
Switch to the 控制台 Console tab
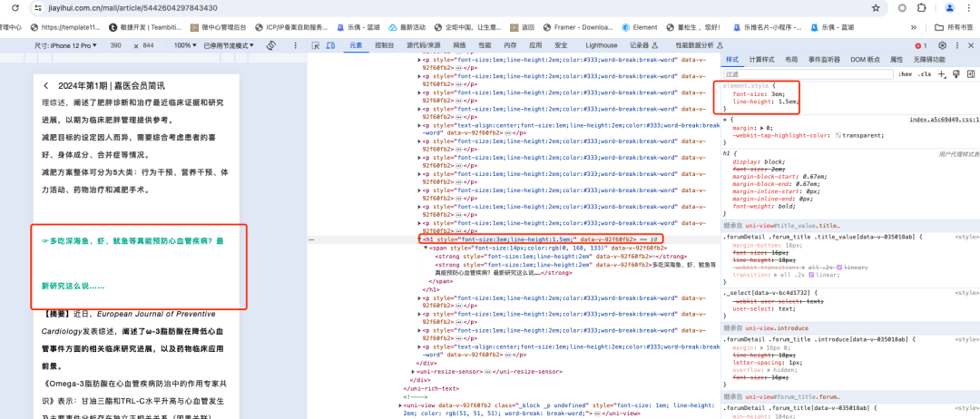(385, 45)
